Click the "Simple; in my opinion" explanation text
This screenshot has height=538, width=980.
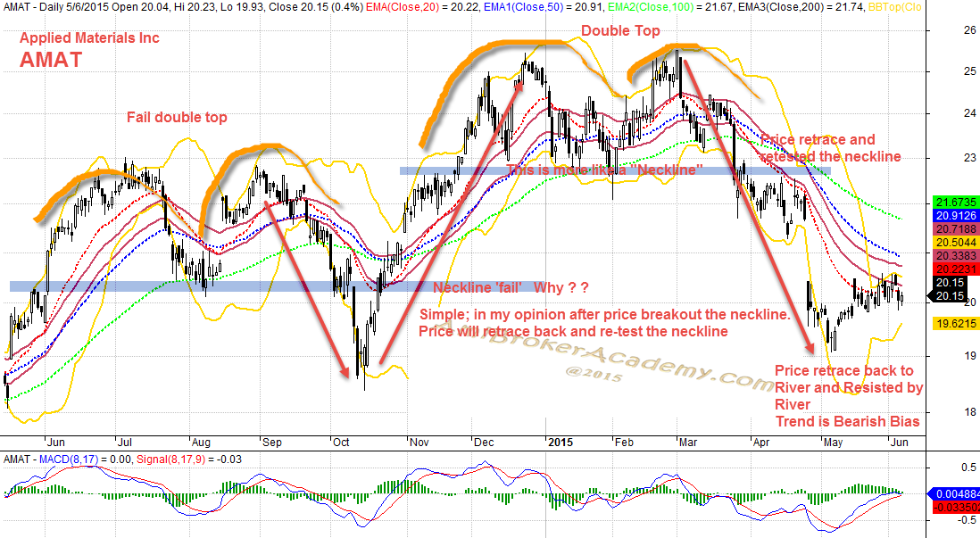[x=604, y=323]
